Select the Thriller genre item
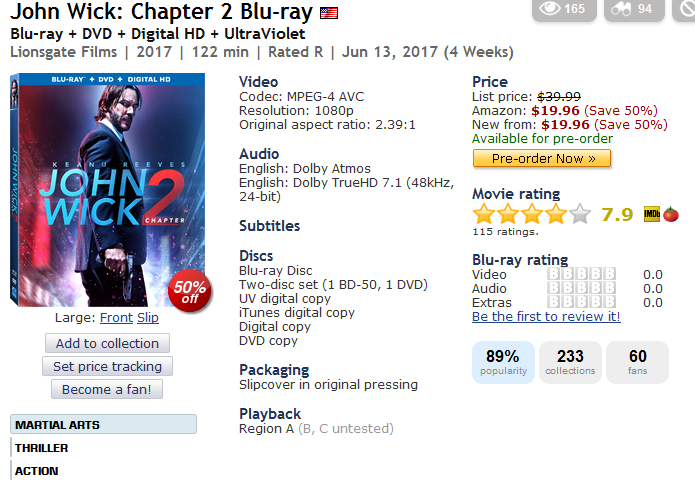This screenshot has width=695, height=485. pos(42,448)
